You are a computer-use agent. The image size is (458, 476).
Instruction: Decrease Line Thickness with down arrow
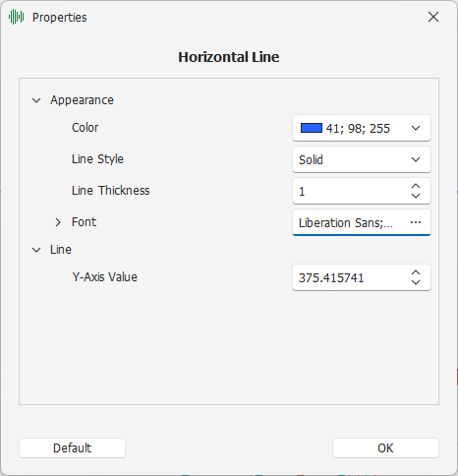point(416,196)
